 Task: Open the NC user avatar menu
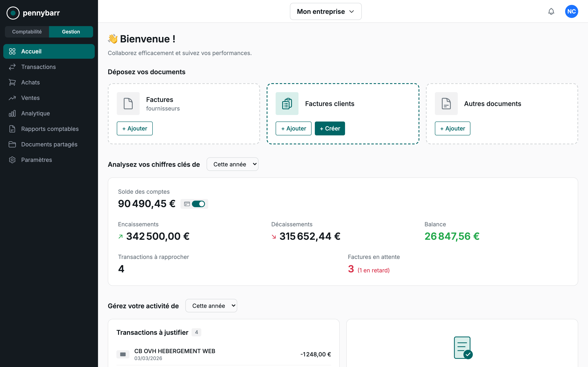pos(571,11)
